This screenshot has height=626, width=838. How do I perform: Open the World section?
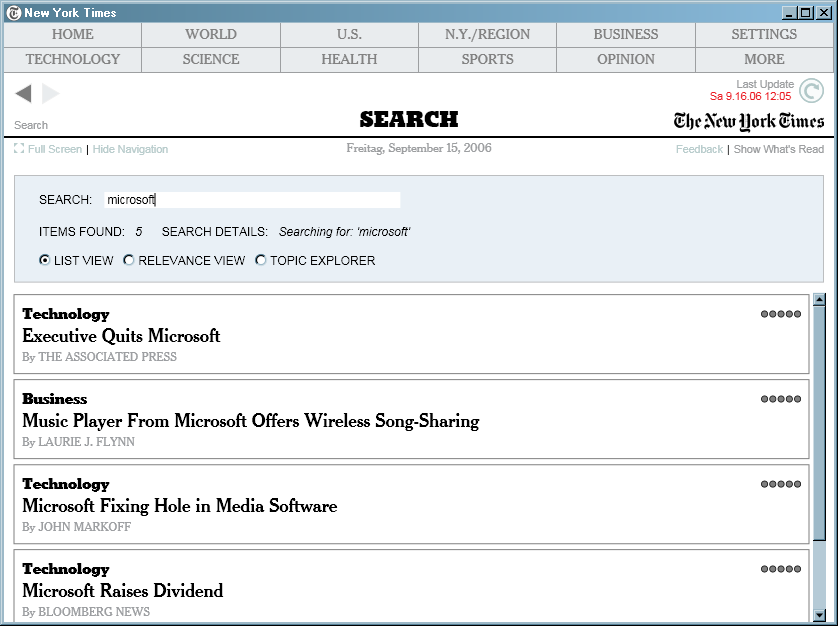(211, 34)
